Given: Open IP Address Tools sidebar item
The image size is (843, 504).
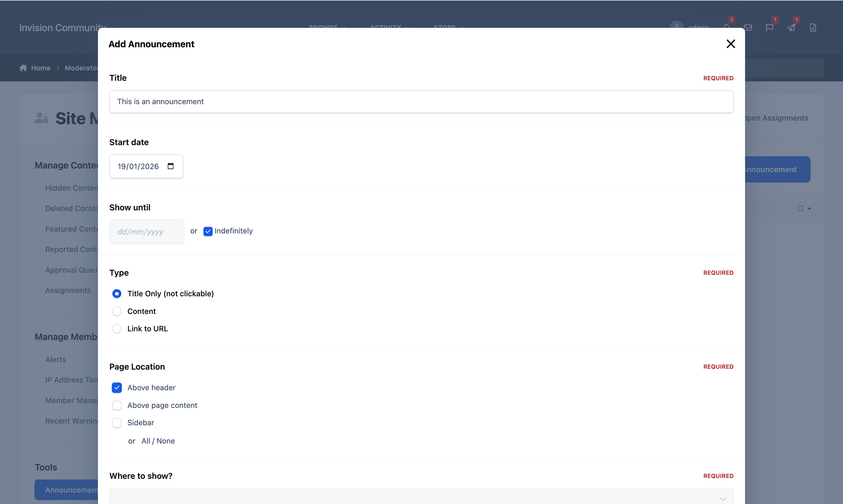Looking at the screenshot, I should (72, 380).
